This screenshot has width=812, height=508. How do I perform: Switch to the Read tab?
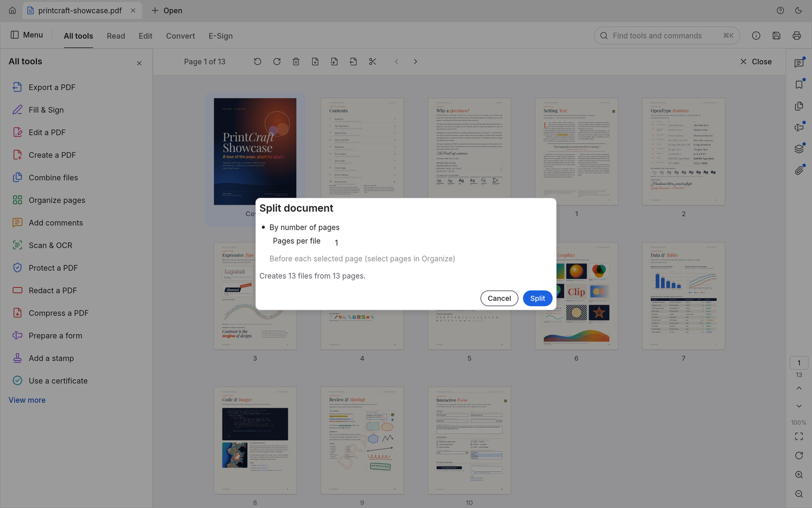(x=116, y=36)
